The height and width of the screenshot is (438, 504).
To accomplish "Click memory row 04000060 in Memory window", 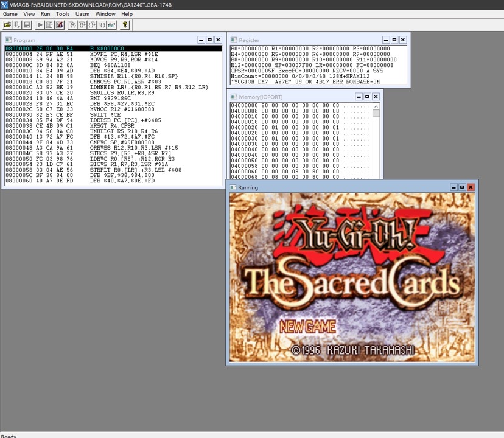I will [x=300, y=172].
